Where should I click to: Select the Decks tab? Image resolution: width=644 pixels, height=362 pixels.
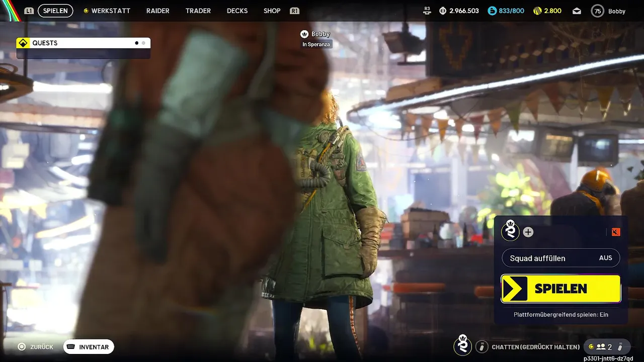pyautogui.click(x=237, y=11)
